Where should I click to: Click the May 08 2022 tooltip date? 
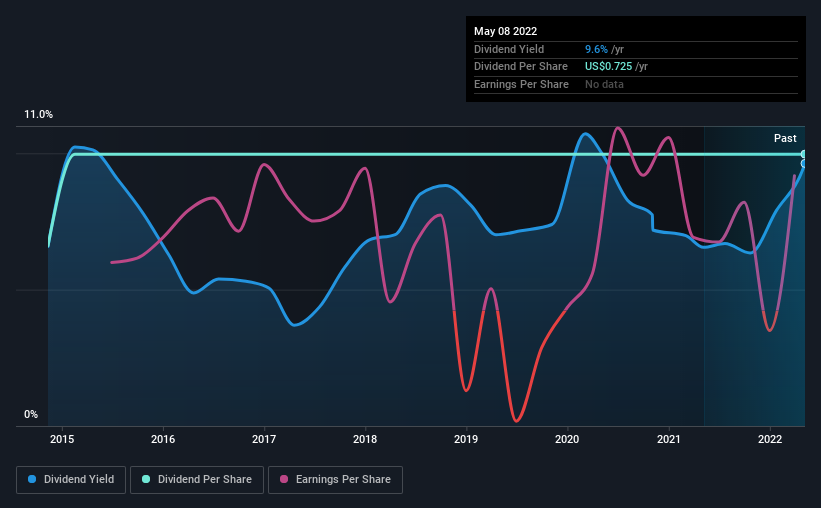coord(505,31)
